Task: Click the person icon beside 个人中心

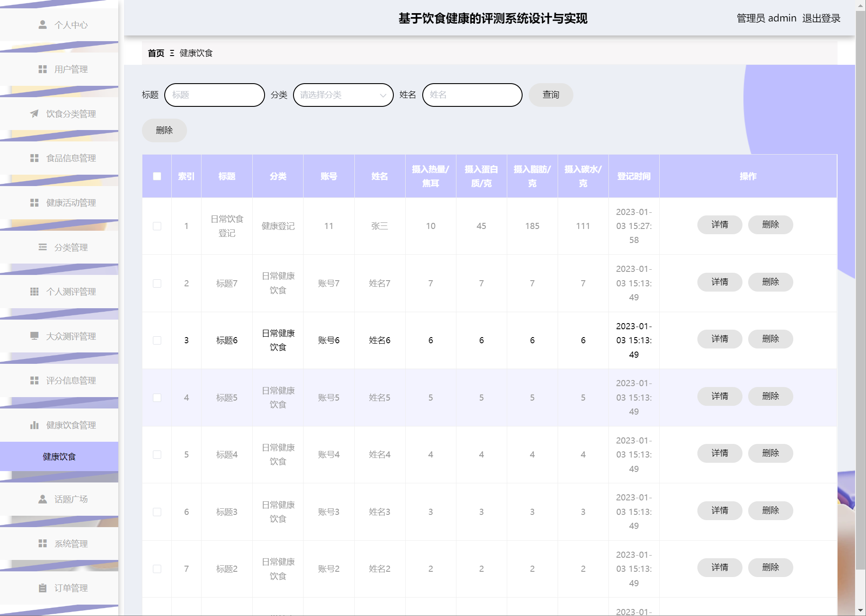Action: point(42,25)
